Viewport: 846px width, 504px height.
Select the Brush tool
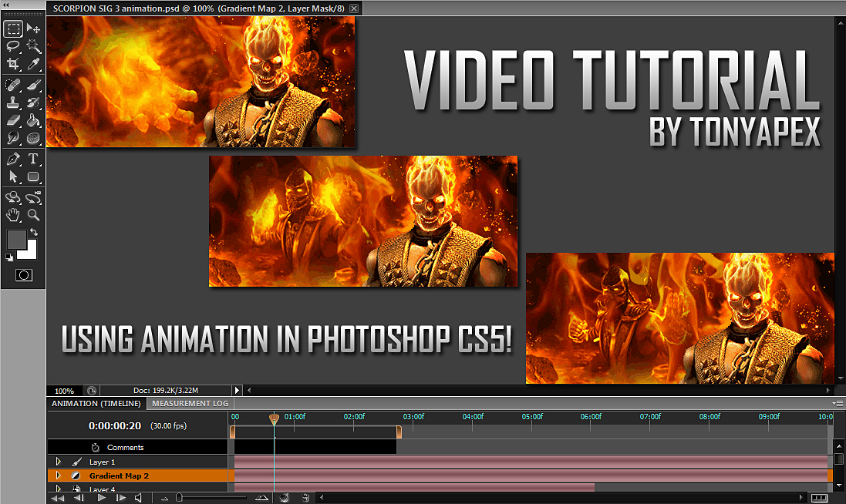[x=33, y=86]
